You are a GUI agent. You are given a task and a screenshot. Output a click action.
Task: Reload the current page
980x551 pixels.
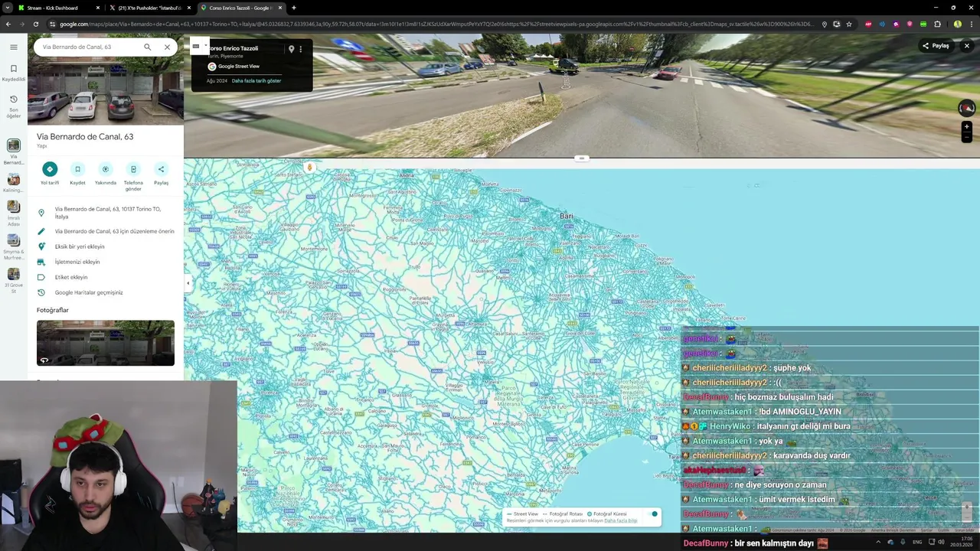pyautogui.click(x=37, y=24)
